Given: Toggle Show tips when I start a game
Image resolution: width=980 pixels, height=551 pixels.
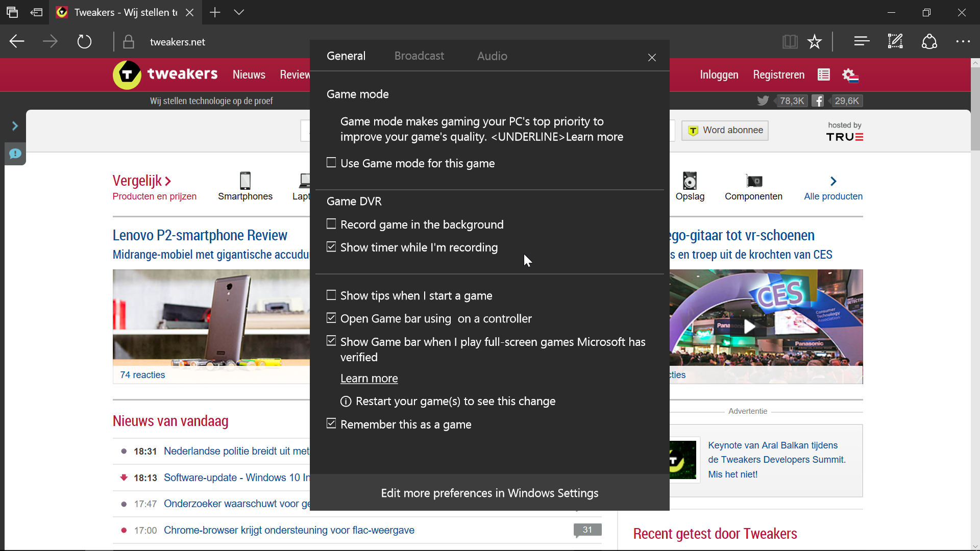Looking at the screenshot, I should pyautogui.click(x=331, y=295).
